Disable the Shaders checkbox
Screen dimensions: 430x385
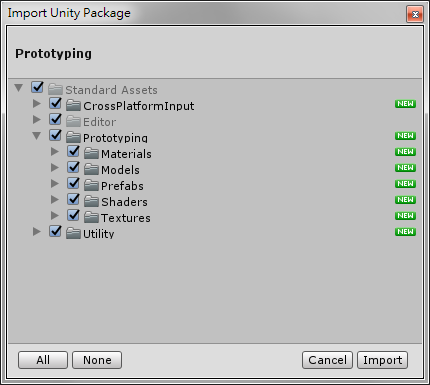(x=73, y=200)
